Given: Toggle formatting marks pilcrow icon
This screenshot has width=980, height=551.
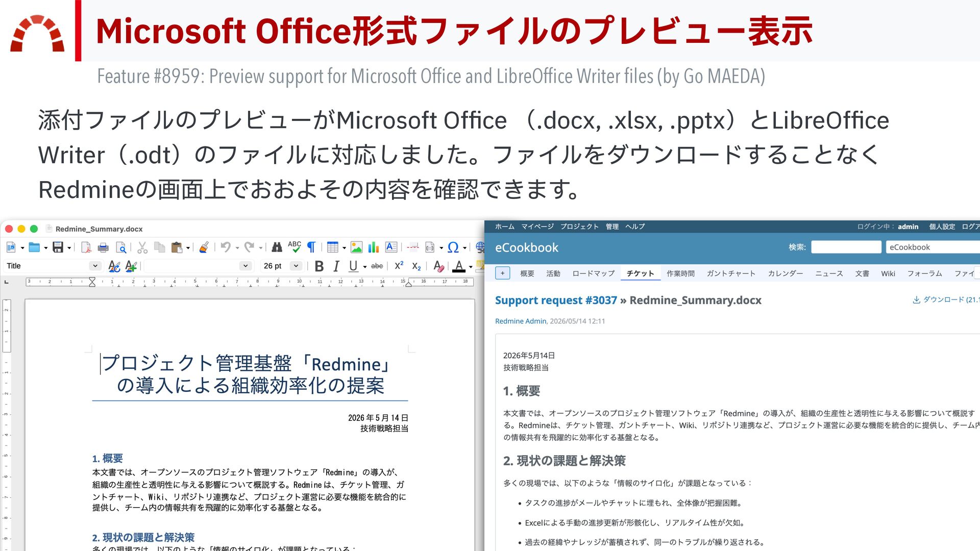Looking at the screenshot, I should coord(311,248).
